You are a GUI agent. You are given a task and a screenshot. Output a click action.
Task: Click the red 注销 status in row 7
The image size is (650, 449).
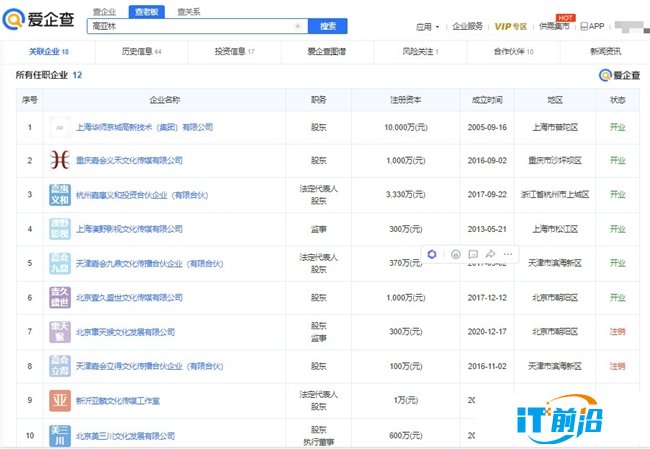pyautogui.click(x=617, y=332)
